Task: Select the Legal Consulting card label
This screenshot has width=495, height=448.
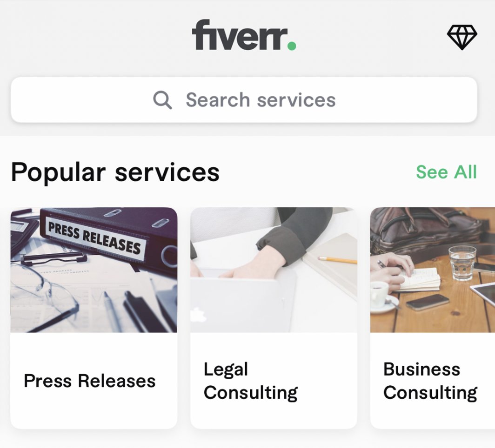Action: [x=251, y=381]
